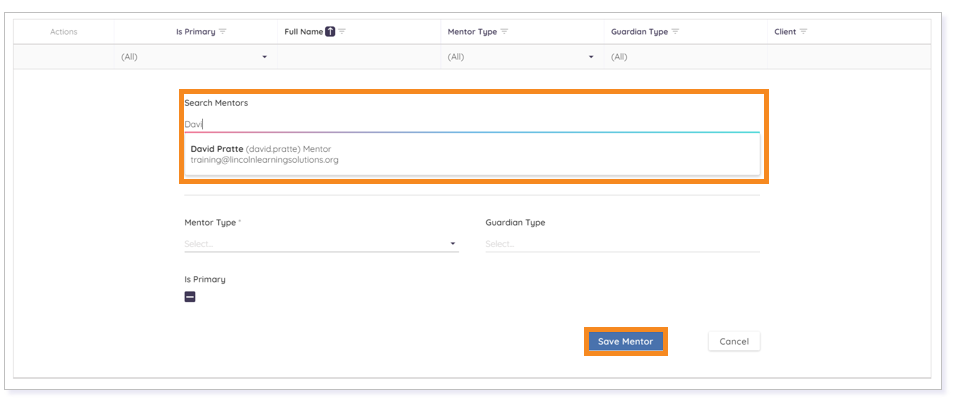Select David Pratte from search results
This screenshot has width=962, height=409.
pyautogui.click(x=472, y=155)
